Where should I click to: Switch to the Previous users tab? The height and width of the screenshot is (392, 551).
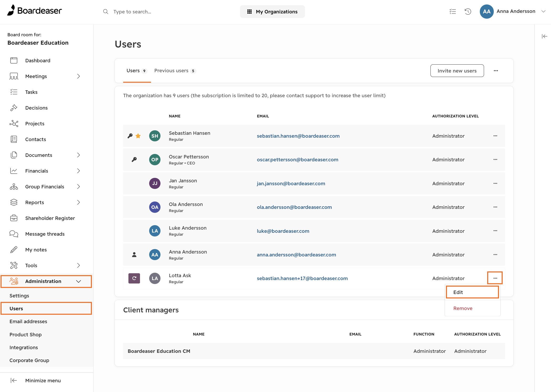coord(175,71)
